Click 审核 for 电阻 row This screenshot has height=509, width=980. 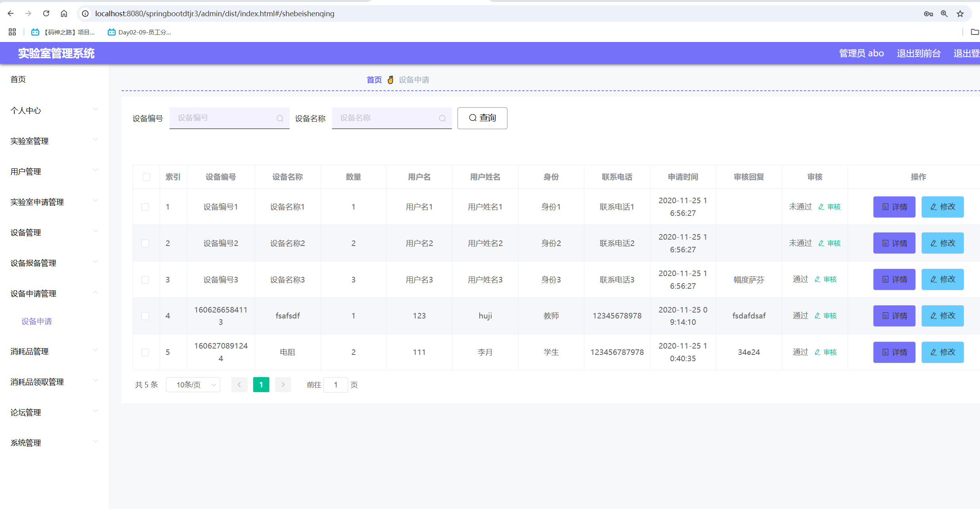[x=826, y=352]
